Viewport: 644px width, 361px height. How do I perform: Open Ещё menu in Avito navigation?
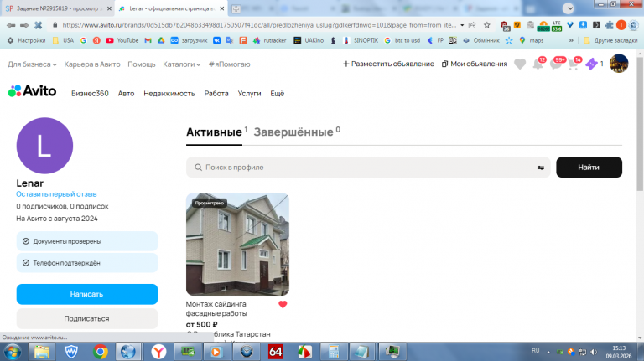click(278, 94)
